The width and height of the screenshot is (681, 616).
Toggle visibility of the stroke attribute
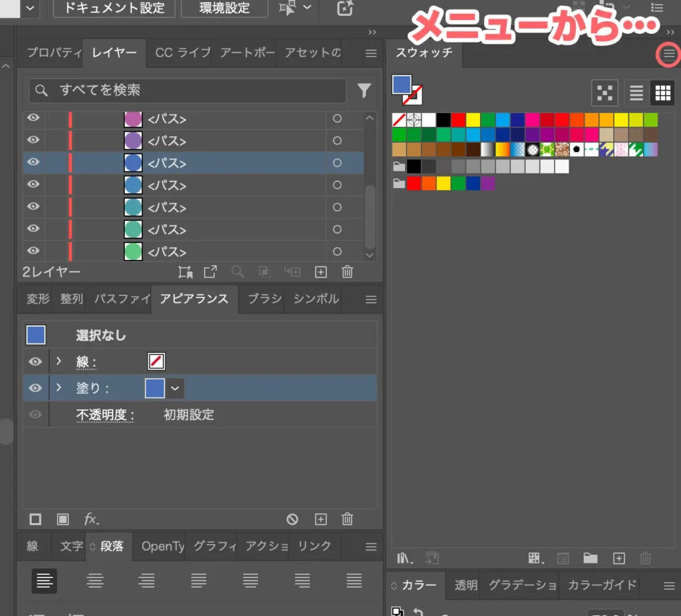pos(35,361)
